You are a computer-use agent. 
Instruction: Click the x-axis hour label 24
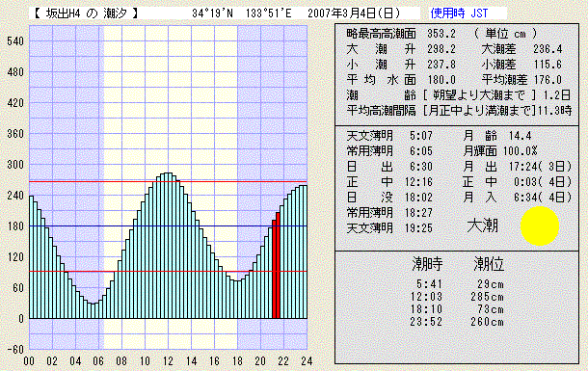tap(307, 361)
